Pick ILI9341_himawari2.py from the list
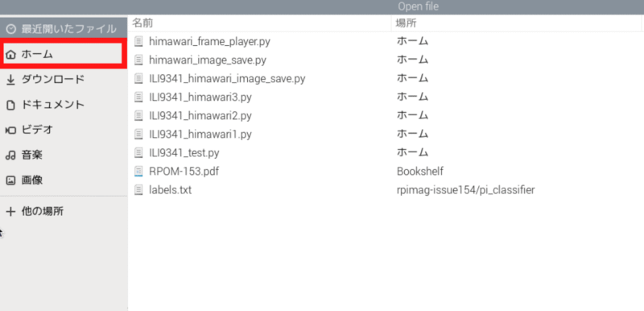644x311 pixels. (386, 115)
